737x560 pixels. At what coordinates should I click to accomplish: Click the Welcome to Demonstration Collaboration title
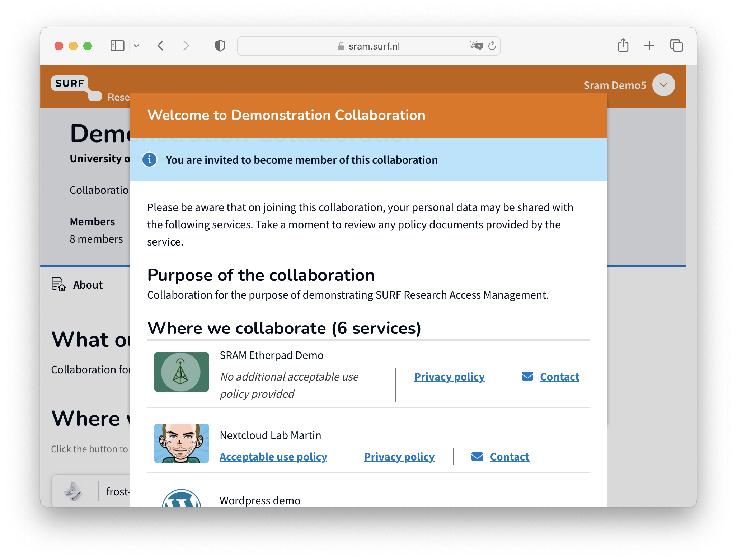pos(286,115)
